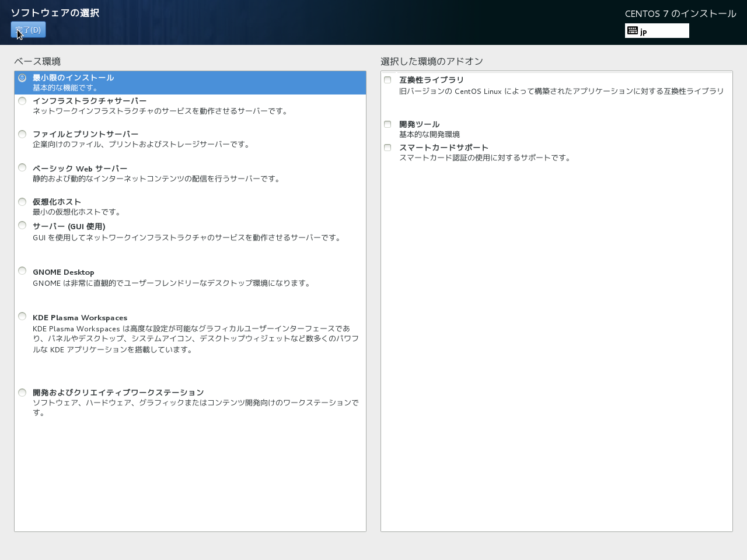Select サーバー (GUI 使用) radio button

tap(22, 225)
